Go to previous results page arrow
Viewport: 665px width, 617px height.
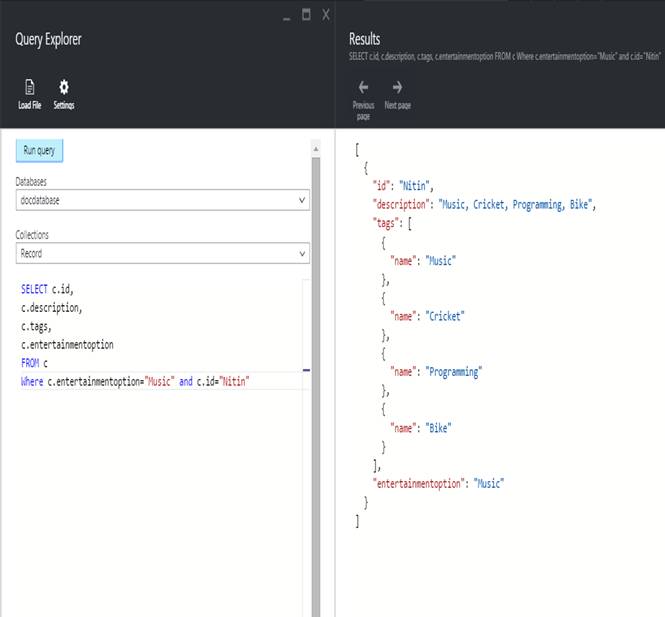(x=363, y=88)
